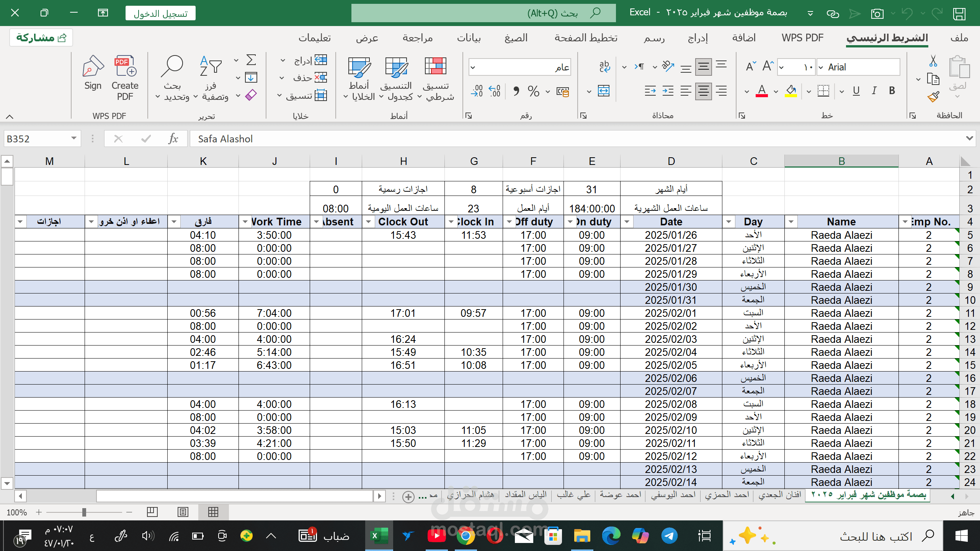Screen dimensions: 980x551
Task: Apply percent style format
Action: [533, 91]
